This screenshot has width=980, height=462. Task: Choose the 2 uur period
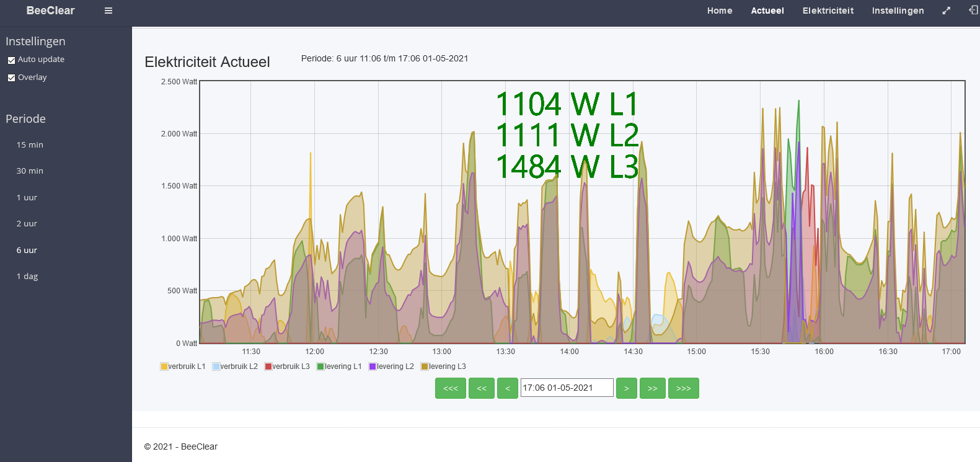(x=27, y=223)
